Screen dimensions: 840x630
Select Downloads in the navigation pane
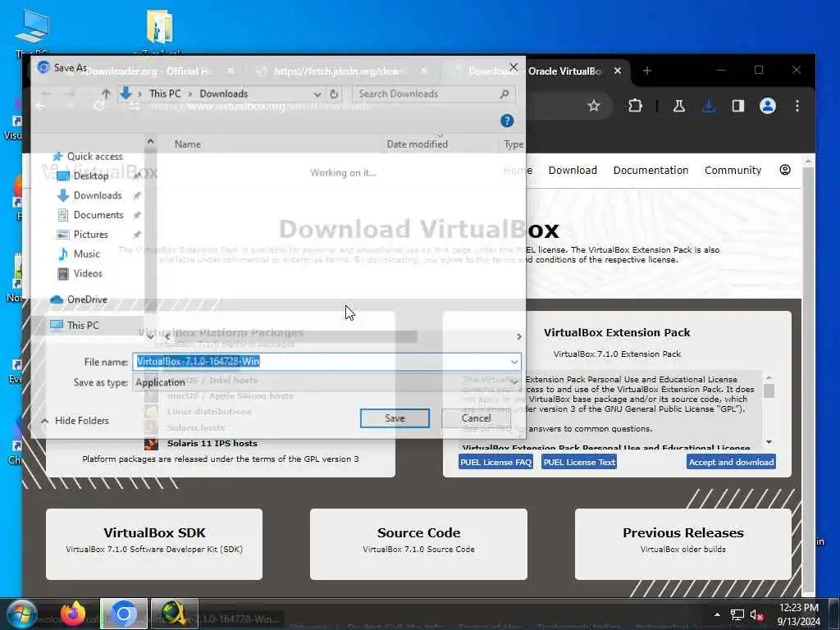pyautogui.click(x=97, y=195)
